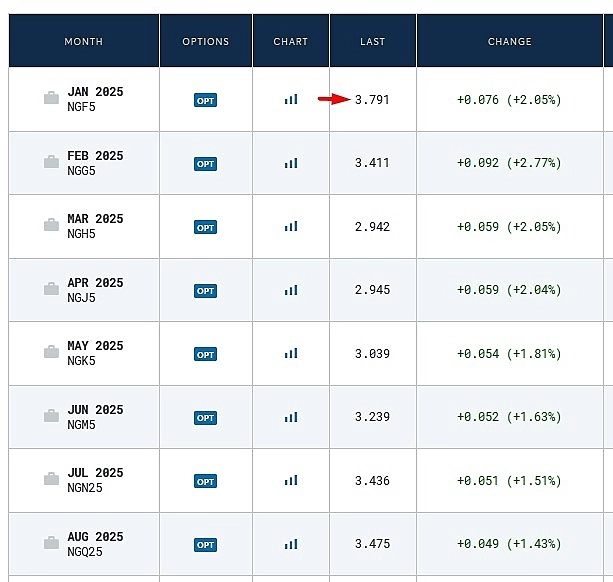Click briefcase icon beside APR 2025
The height and width of the screenshot is (582, 613).
(51, 290)
